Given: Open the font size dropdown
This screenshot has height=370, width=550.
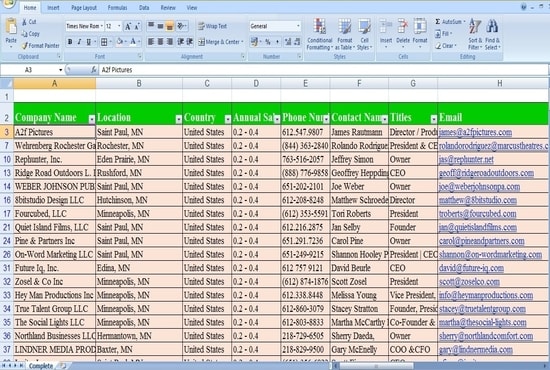Looking at the screenshot, I should coord(119,26).
